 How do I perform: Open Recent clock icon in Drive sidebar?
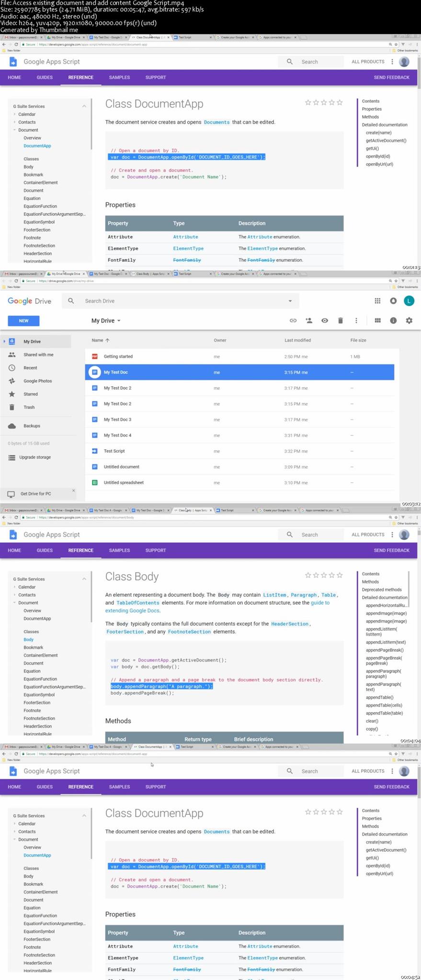click(x=12, y=368)
